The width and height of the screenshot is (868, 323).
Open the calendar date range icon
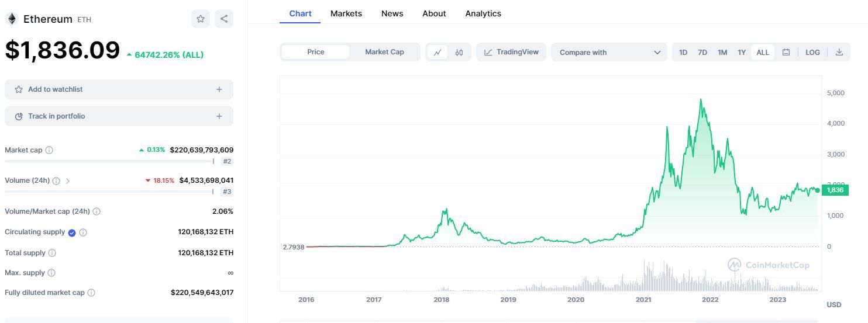(786, 52)
